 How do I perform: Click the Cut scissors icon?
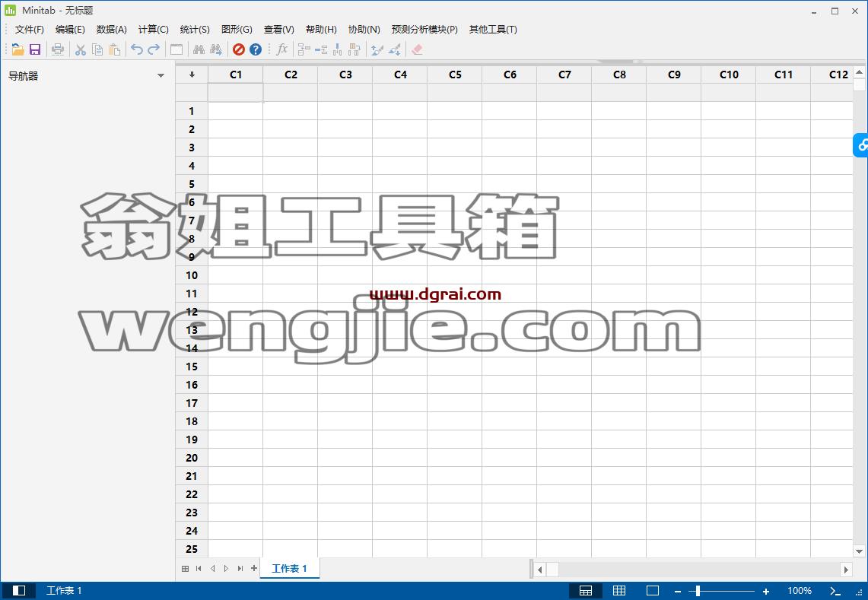[81, 50]
